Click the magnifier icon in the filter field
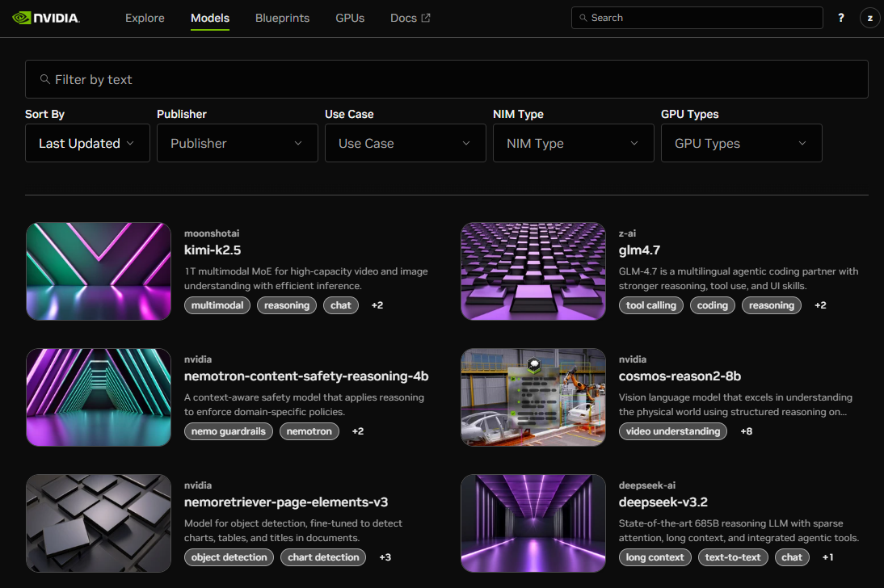The height and width of the screenshot is (588, 884). tap(44, 79)
